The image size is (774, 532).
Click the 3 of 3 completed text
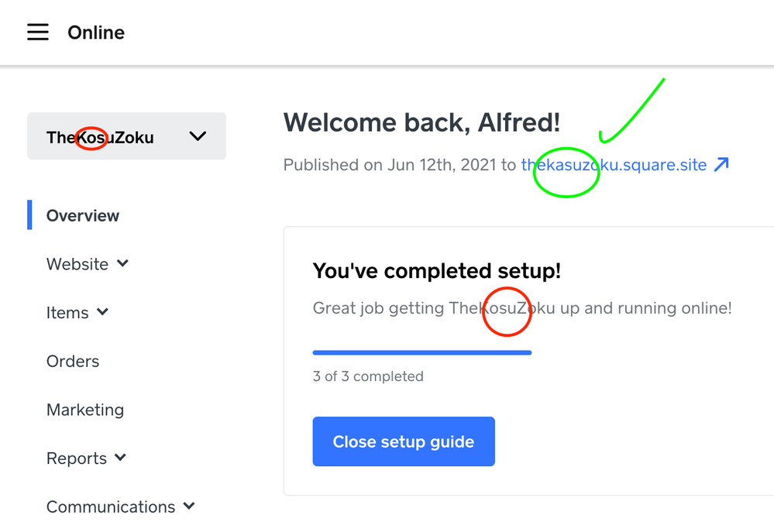pos(368,376)
